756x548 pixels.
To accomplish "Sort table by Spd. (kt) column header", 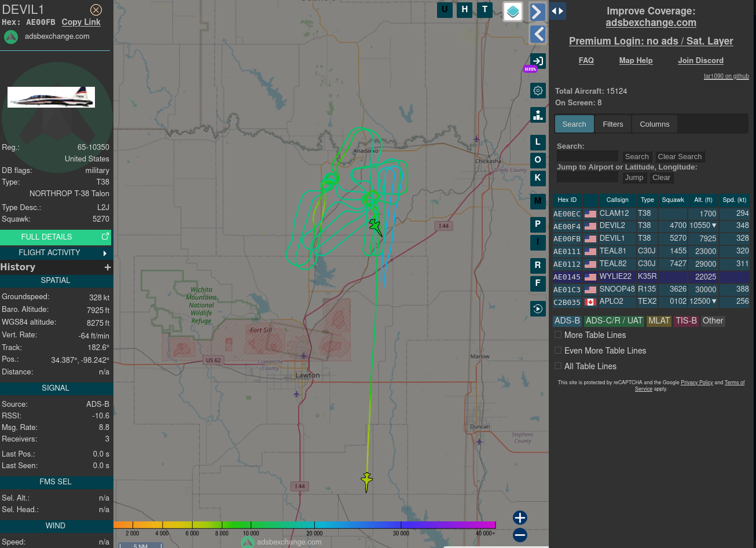I will [735, 200].
